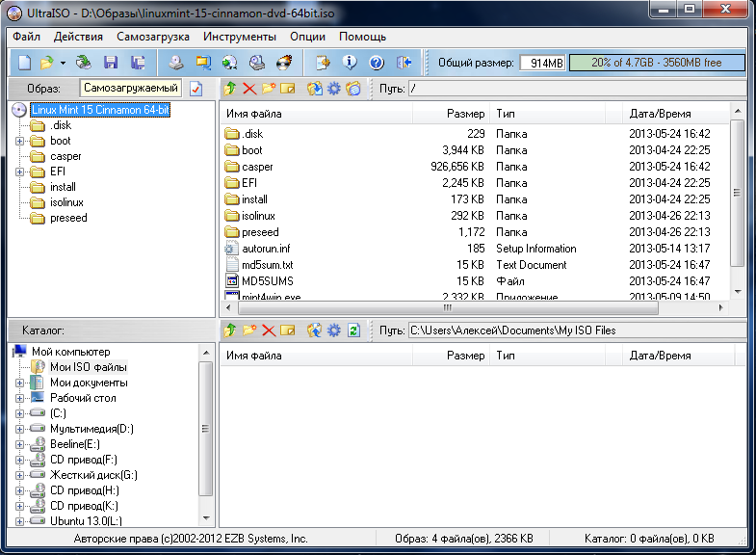Select MD5SUMS file in file list
The width and height of the screenshot is (756, 555).
[268, 281]
